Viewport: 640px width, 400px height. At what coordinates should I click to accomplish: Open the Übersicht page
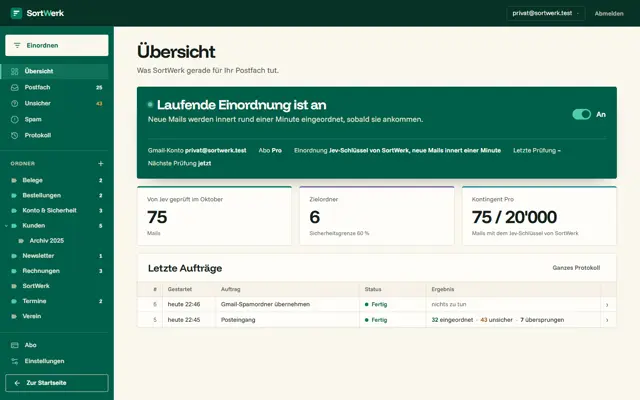tap(54, 71)
